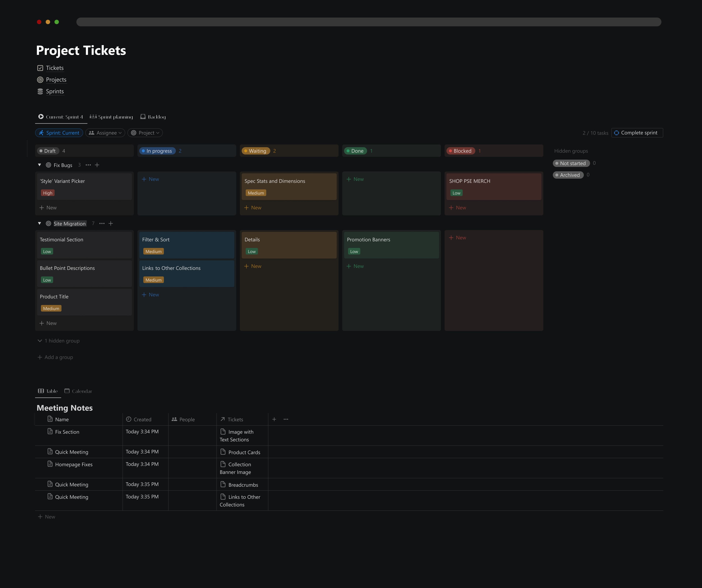This screenshot has width=702, height=588.
Task: Click the plus icon to add a Meeting Notes column
Action: [x=274, y=419]
